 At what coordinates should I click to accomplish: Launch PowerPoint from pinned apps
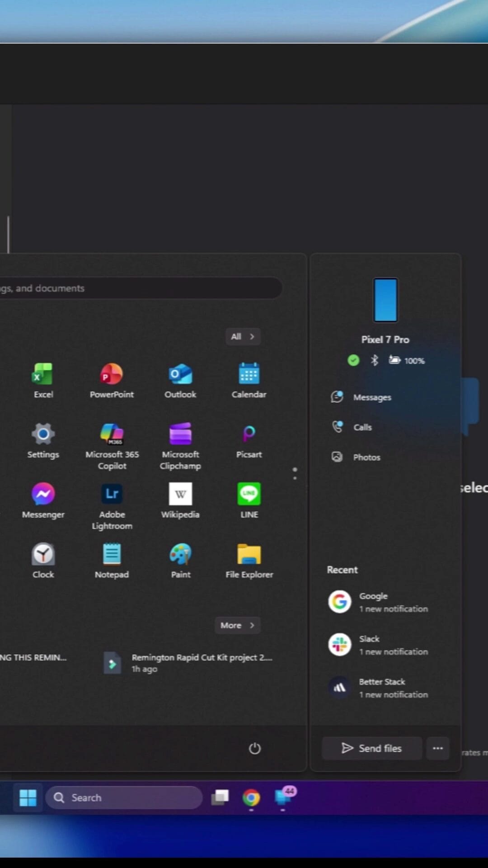(112, 381)
